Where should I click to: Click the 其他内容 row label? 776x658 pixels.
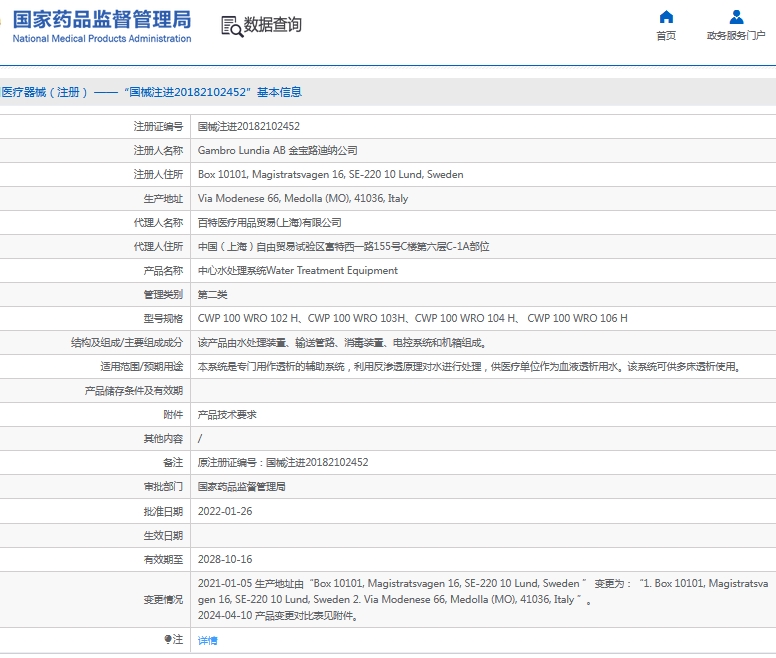click(163, 439)
